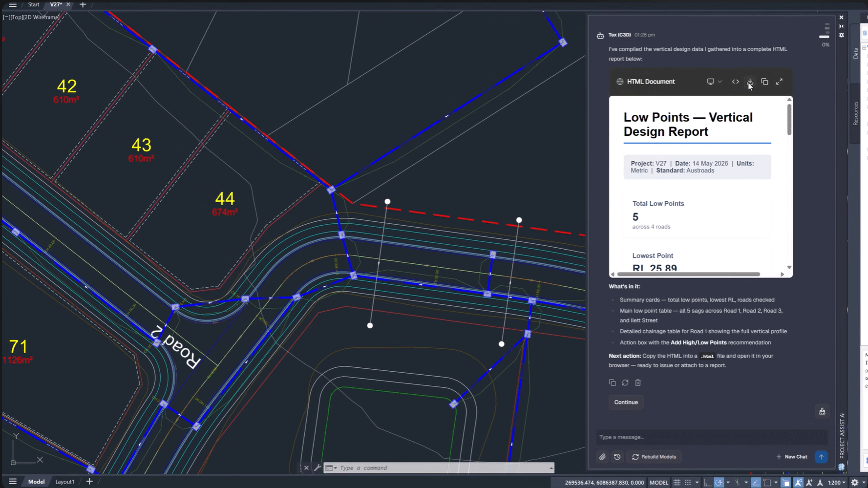
Task: Open the Resources side tab
Action: [855, 113]
